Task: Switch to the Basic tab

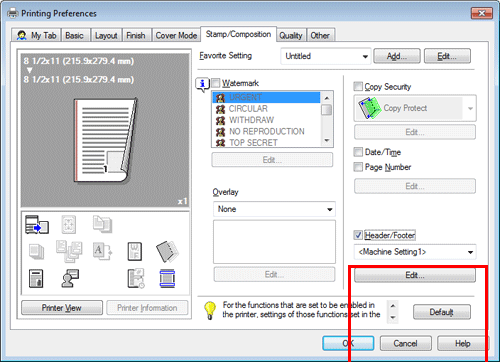Action: pos(74,35)
